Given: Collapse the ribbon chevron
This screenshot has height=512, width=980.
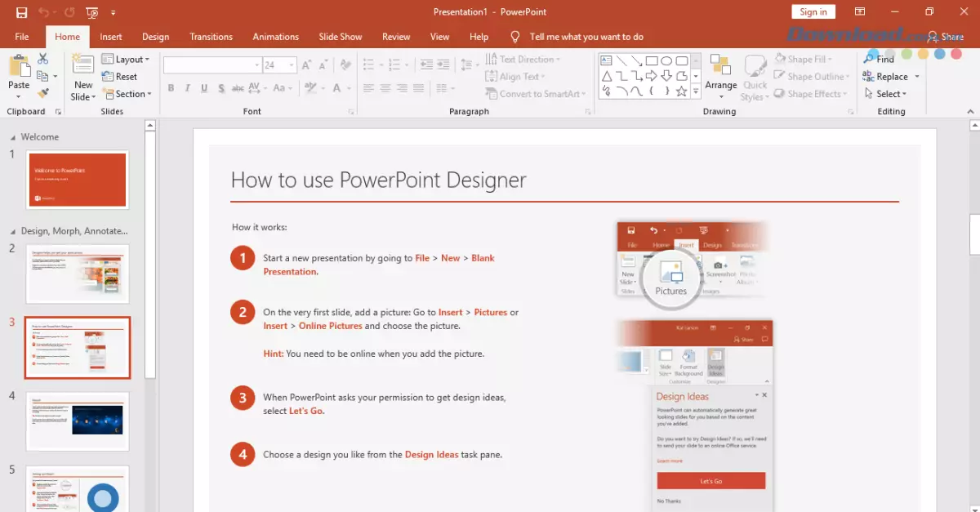Looking at the screenshot, I should click(x=971, y=112).
